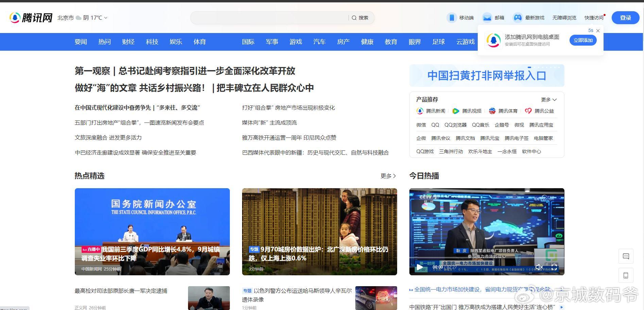Select 游戏 in the navigation bar
The width and height of the screenshot is (644, 310).
296,42
